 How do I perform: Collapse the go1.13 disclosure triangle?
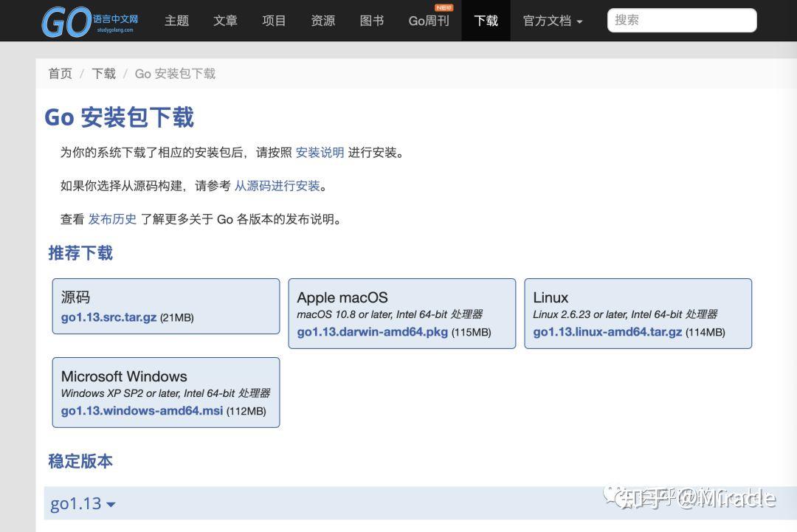tap(111, 505)
